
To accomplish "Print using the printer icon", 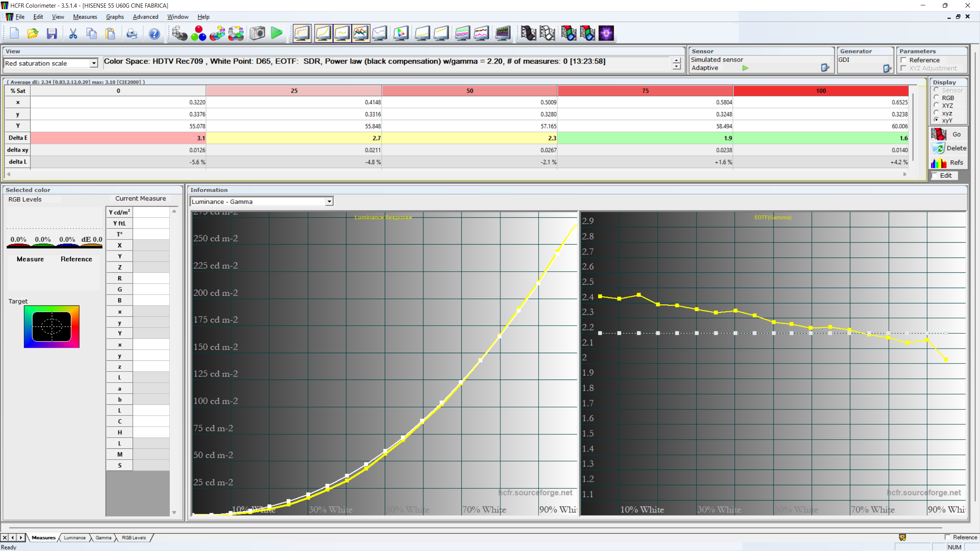I will [132, 33].
